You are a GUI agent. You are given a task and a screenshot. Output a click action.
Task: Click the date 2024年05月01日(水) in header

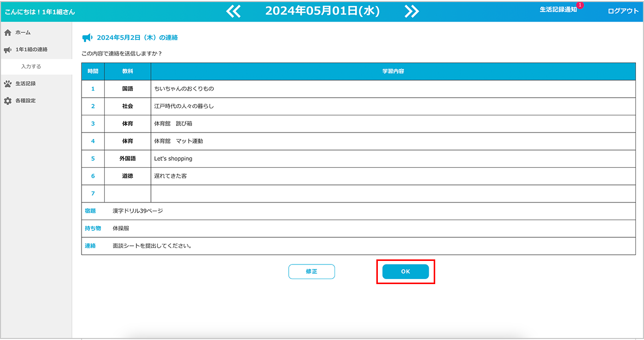322,11
